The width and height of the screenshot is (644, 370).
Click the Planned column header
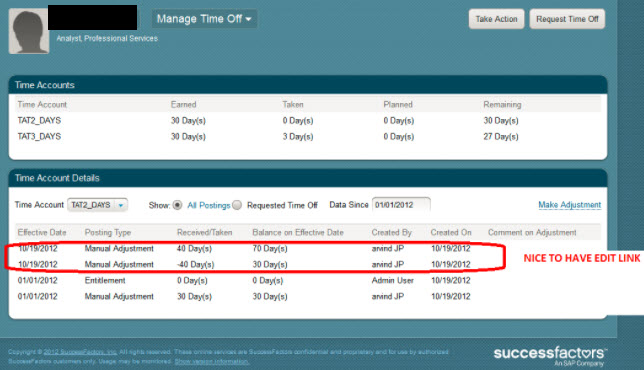click(398, 105)
